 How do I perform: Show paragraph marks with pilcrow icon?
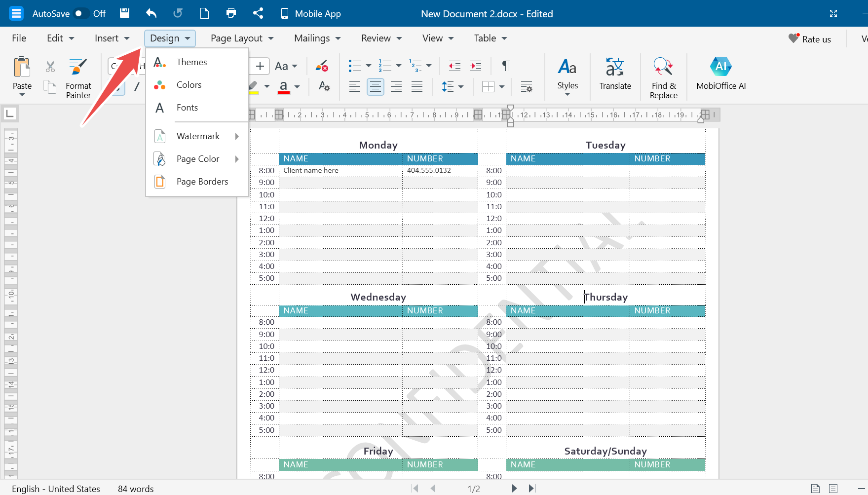(505, 66)
